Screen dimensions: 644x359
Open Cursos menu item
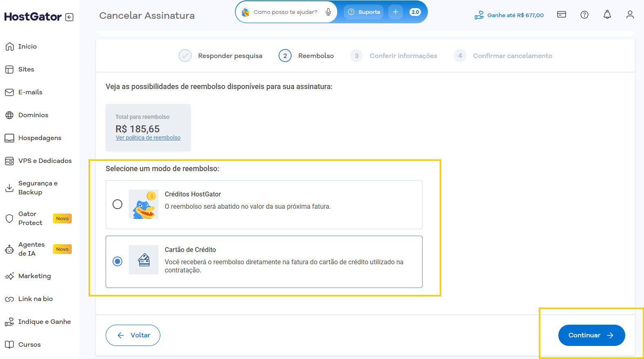pyautogui.click(x=29, y=345)
